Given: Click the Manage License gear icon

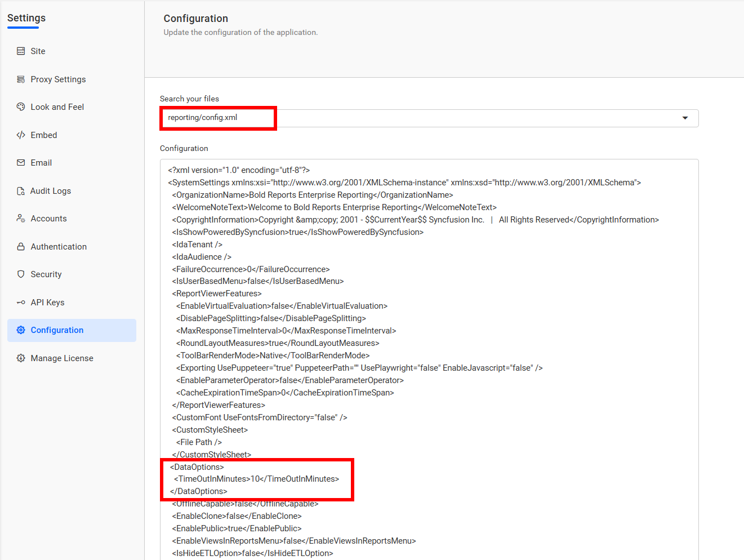Looking at the screenshot, I should pyautogui.click(x=21, y=358).
